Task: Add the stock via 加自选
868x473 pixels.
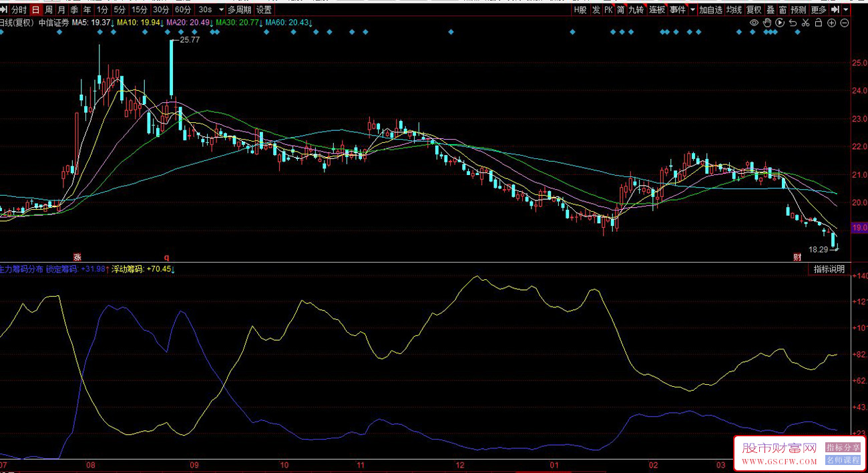Action: click(x=711, y=10)
